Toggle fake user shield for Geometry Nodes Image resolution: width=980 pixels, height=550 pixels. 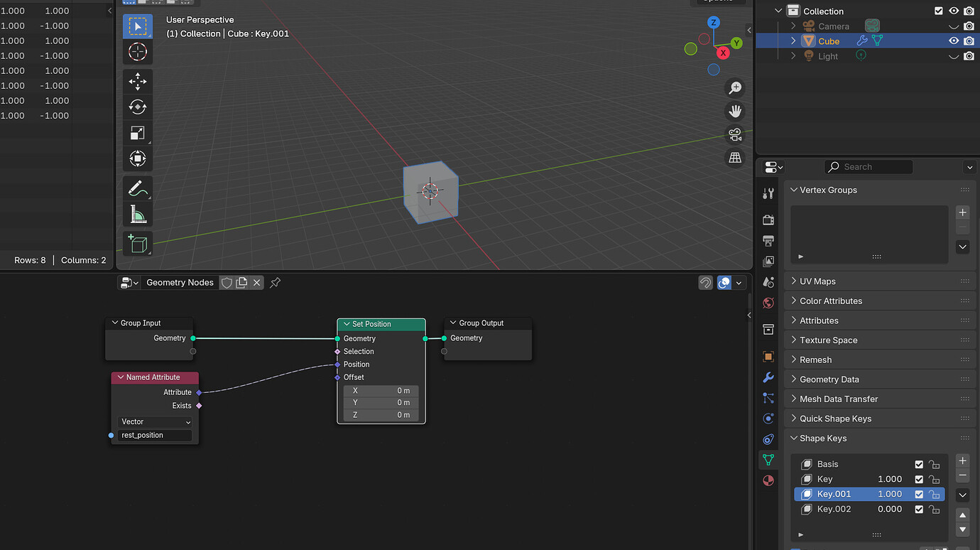227,283
